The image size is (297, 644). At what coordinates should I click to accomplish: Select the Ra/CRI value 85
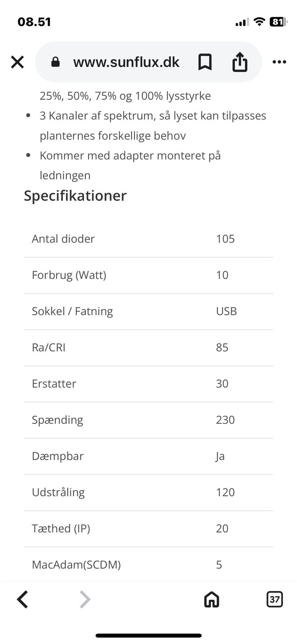(x=222, y=347)
